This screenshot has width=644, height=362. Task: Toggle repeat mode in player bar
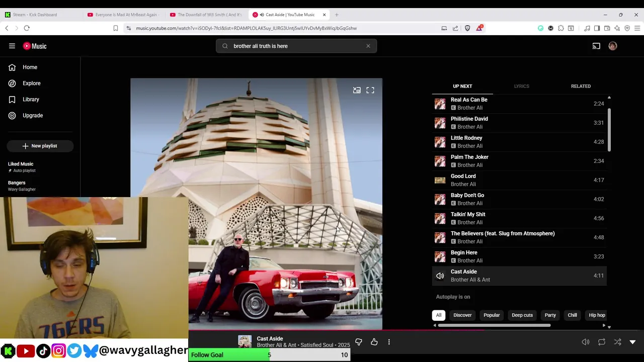(602, 342)
